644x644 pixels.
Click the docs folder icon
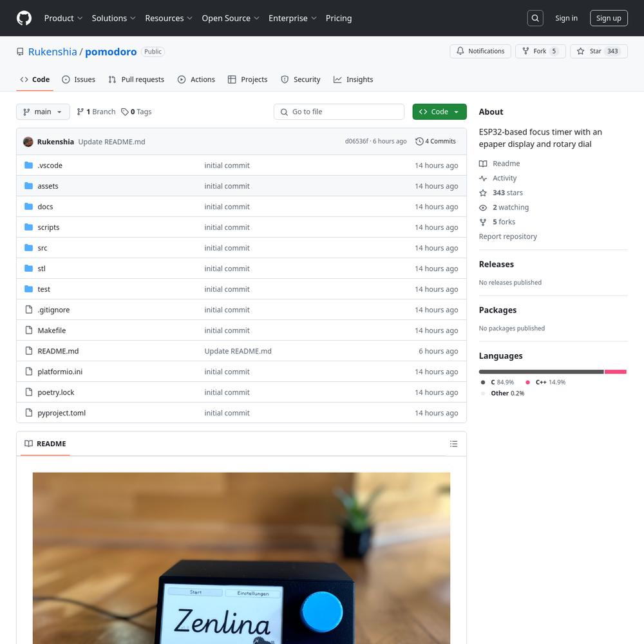(28, 206)
